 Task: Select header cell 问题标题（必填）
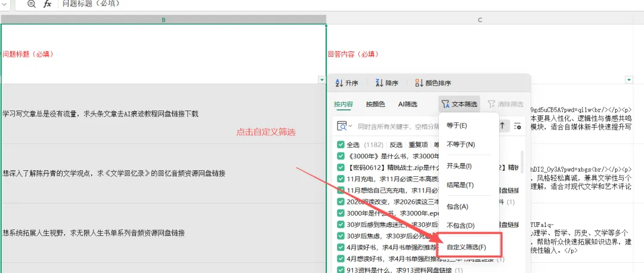tap(163, 54)
